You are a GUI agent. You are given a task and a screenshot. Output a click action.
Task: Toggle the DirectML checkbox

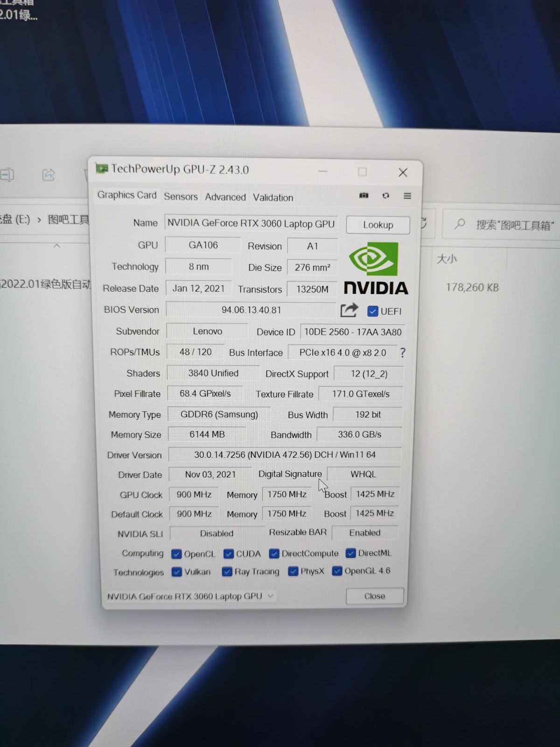click(350, 553)
